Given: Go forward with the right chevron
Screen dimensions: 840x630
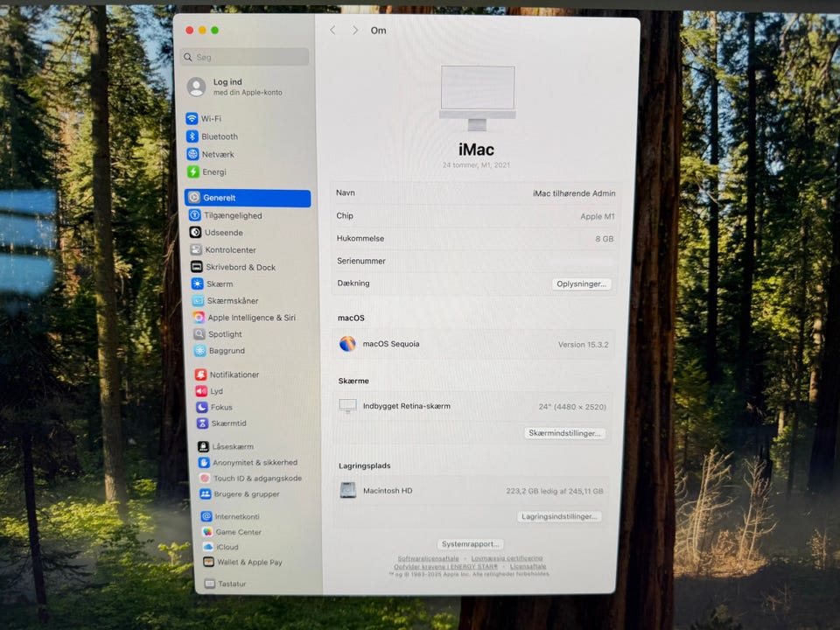Looking at the screenshot, I should coord(354,31).
